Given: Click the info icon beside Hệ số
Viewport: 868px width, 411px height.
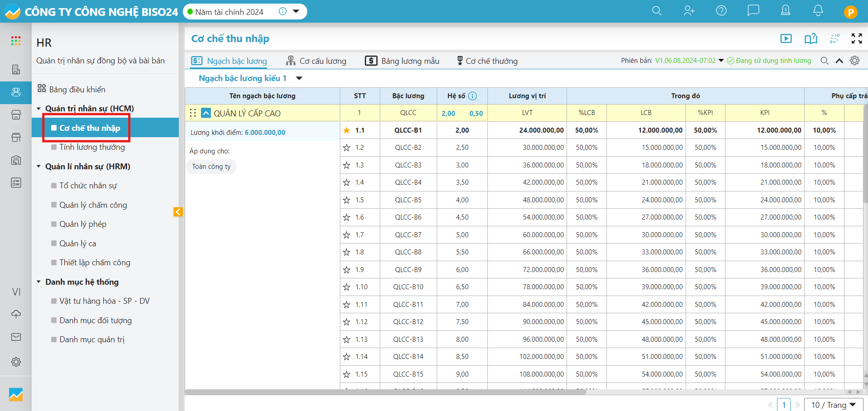Looking at the screenshot, I should [x=472, y=96].
